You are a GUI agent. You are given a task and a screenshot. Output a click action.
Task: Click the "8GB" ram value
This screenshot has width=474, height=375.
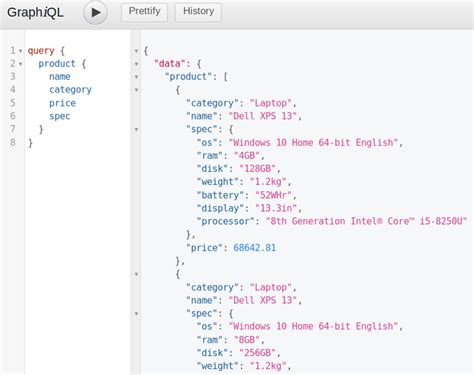[247, 340]
